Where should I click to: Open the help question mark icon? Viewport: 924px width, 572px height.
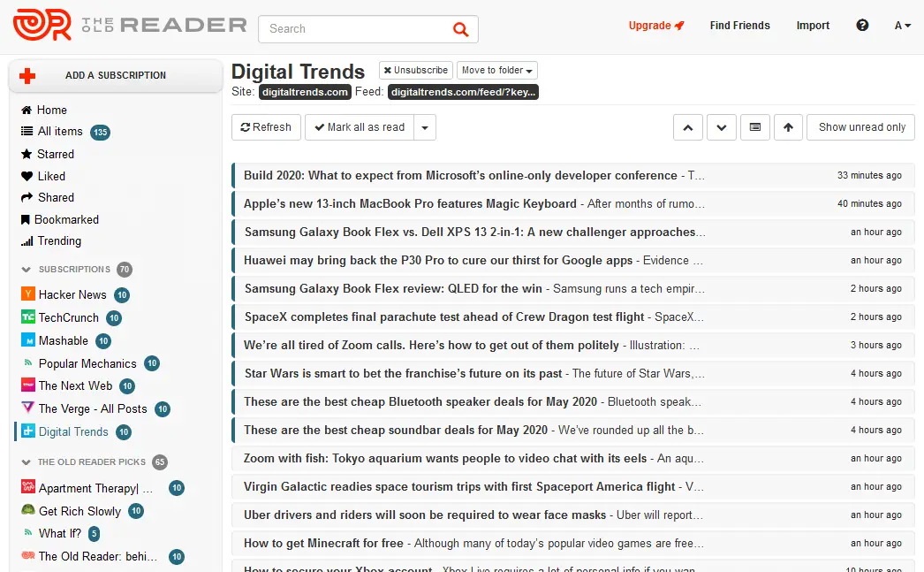coord(862,26)
